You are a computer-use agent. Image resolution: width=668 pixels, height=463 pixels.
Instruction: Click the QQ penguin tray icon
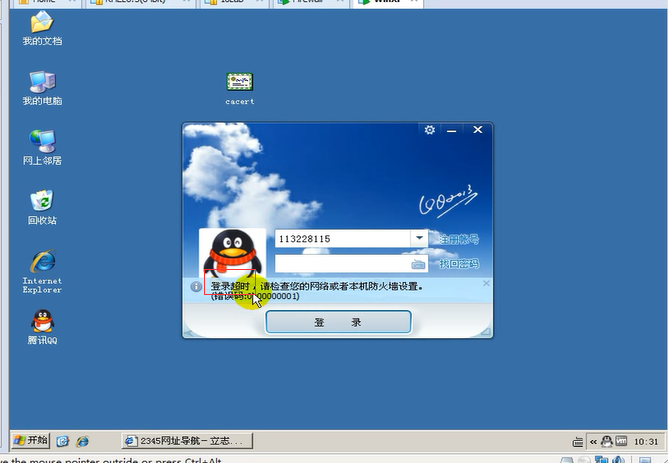tap(606, 441)
